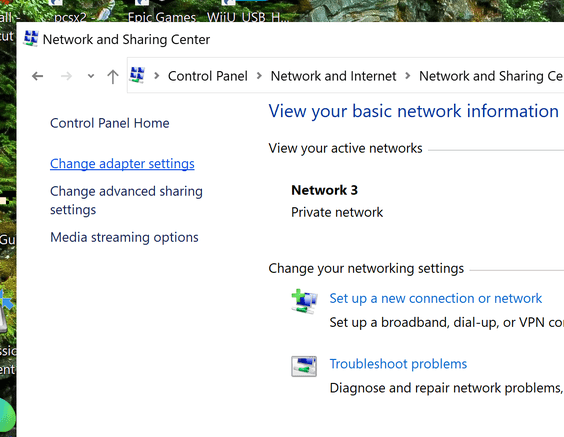The width and height of the screenshot is (564, 437).
Task: Click Change your networking settings heading
Action: point(366,268)
